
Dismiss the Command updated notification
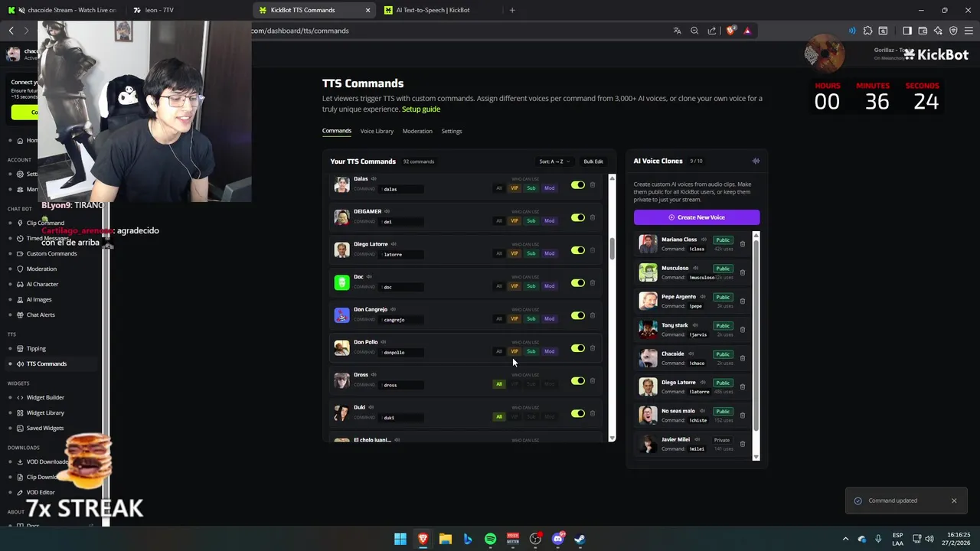click(x=954, y=500)
